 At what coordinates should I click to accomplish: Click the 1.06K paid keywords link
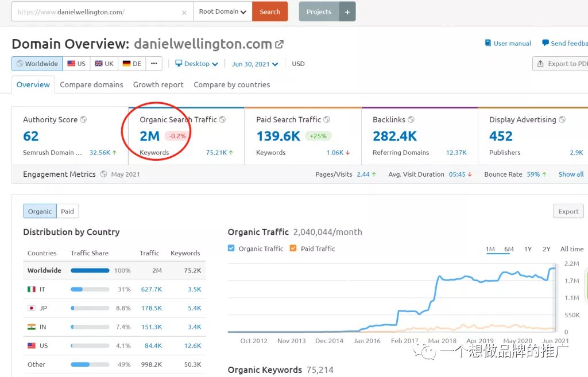point(335,153)
